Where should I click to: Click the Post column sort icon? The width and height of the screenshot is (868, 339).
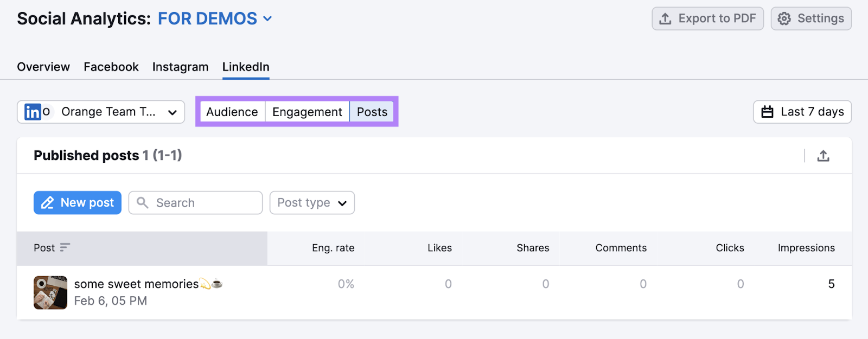coord(65,248)
